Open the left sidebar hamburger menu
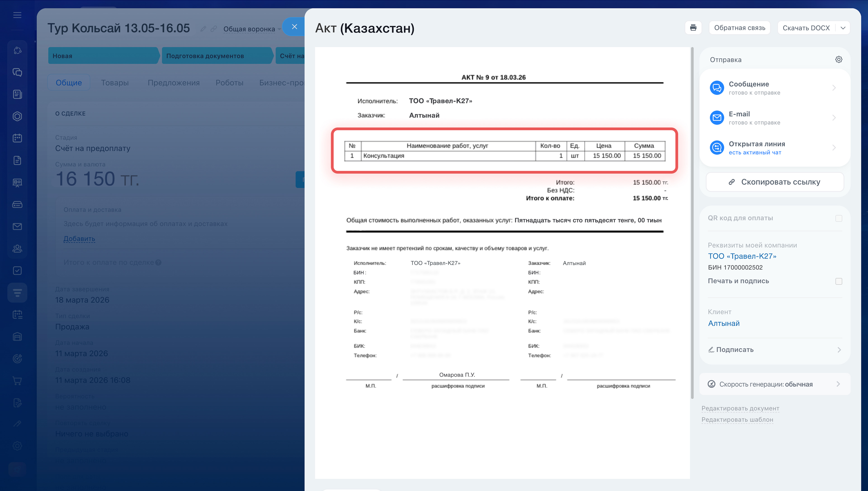 pyautogui.click(x=17, y=15)
